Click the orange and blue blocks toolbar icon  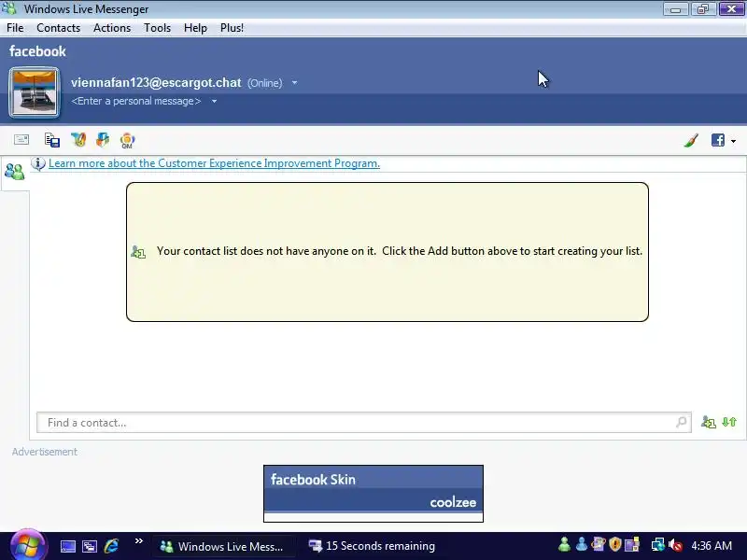[103, 139]
